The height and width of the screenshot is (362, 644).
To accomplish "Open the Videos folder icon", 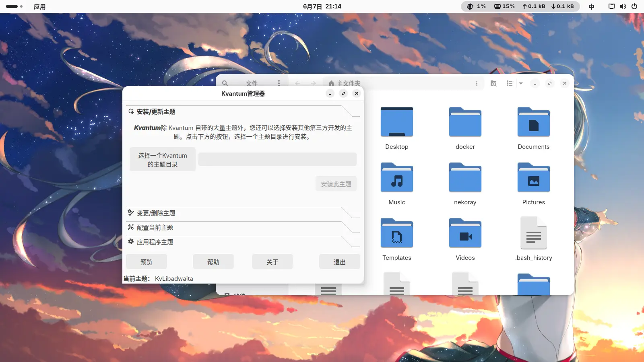I will [x=465, y=233].
